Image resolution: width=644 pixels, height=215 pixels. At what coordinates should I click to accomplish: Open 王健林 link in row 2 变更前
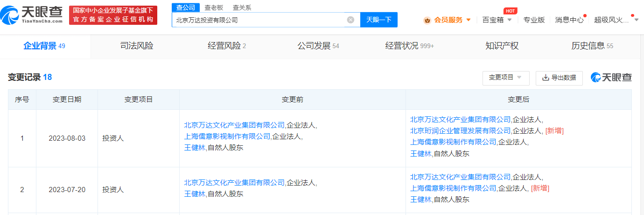click(x=195, y=193)
